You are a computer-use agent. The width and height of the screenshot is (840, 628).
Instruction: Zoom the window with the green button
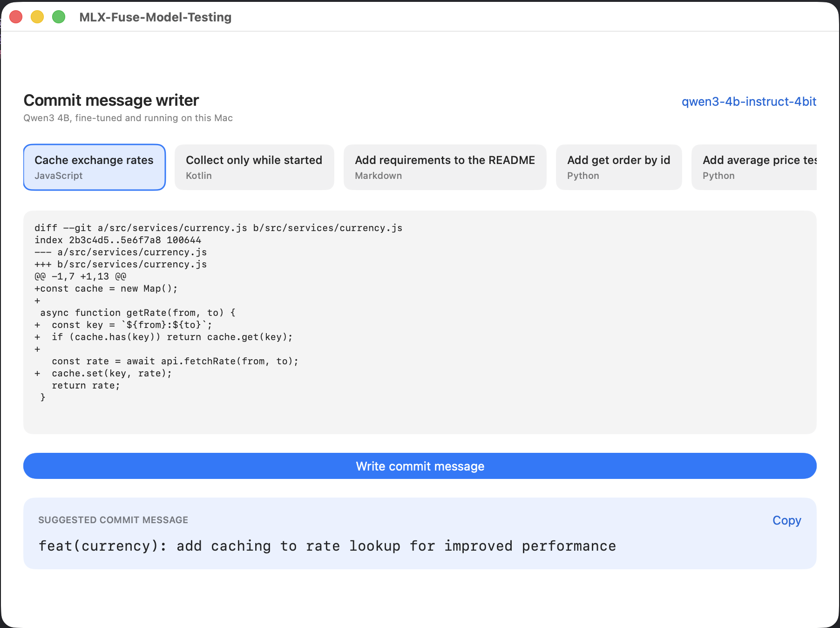pos(59,17)
